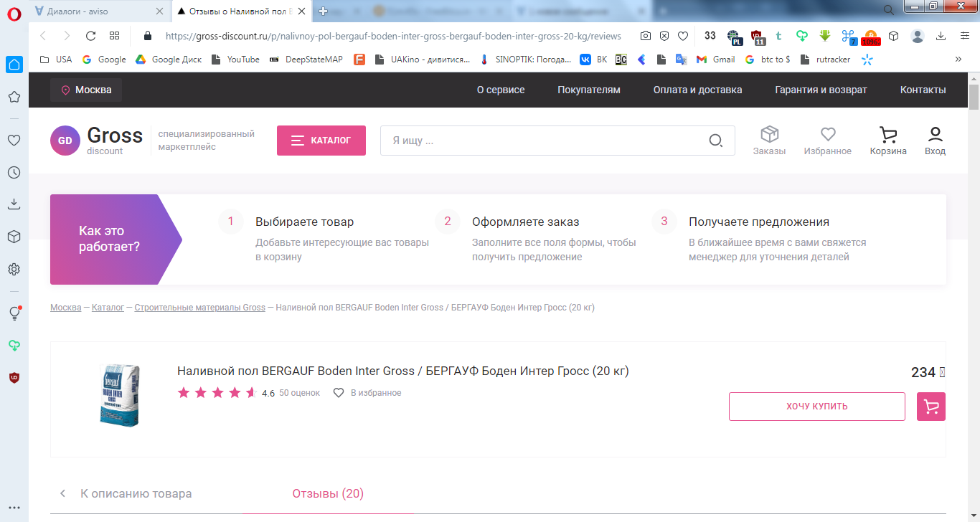
Task: Open Оплата и доставка menu item
Action: pos(698,90)
